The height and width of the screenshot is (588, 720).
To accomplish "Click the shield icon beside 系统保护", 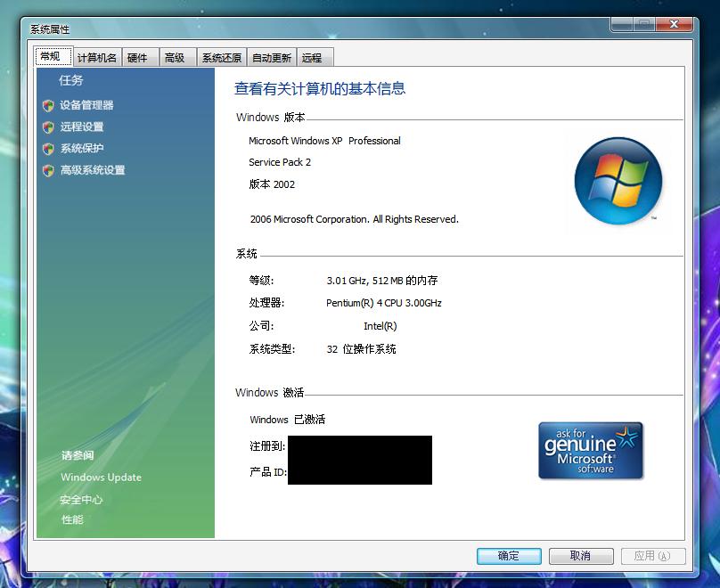I will click(x=48, y=149).
